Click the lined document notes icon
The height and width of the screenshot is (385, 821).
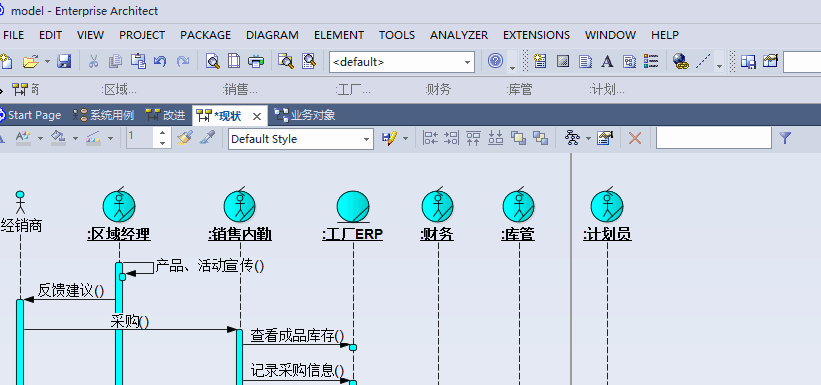(x=585, y=62)
